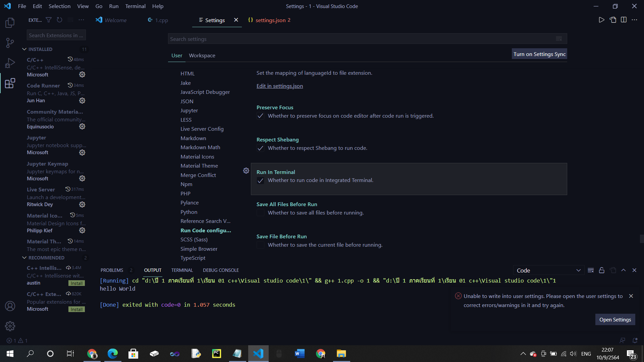
Task: Enable Save File Before Run
Action: pyautogui.click(x=260, y=245)
